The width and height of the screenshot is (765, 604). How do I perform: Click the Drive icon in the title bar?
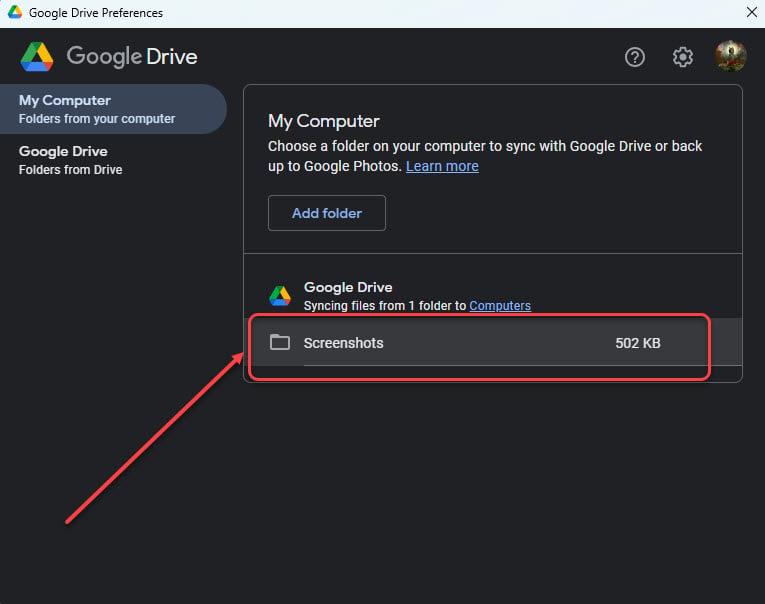point(15,13)
